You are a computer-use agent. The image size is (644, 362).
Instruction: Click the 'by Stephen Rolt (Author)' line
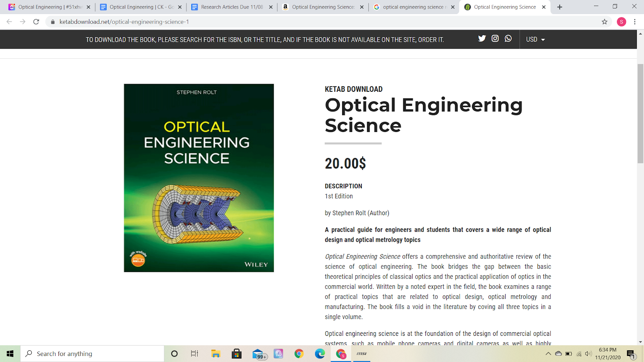[357, 213]
